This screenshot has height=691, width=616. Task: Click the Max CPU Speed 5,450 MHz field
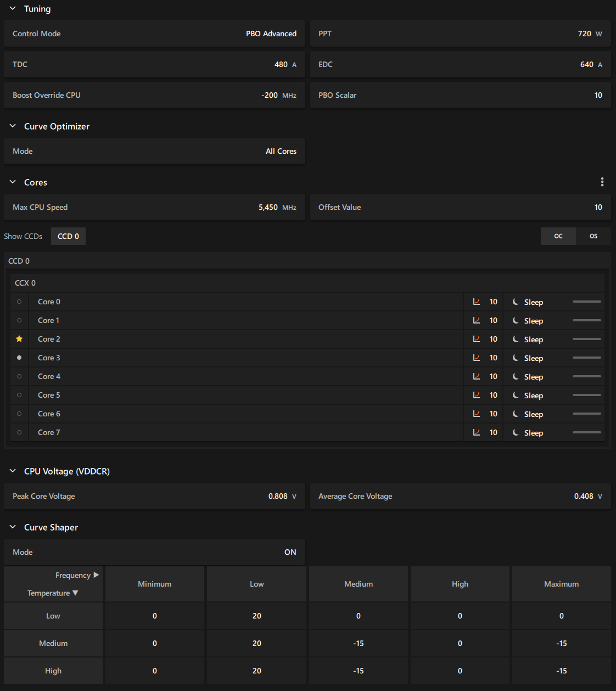point(154,207)
